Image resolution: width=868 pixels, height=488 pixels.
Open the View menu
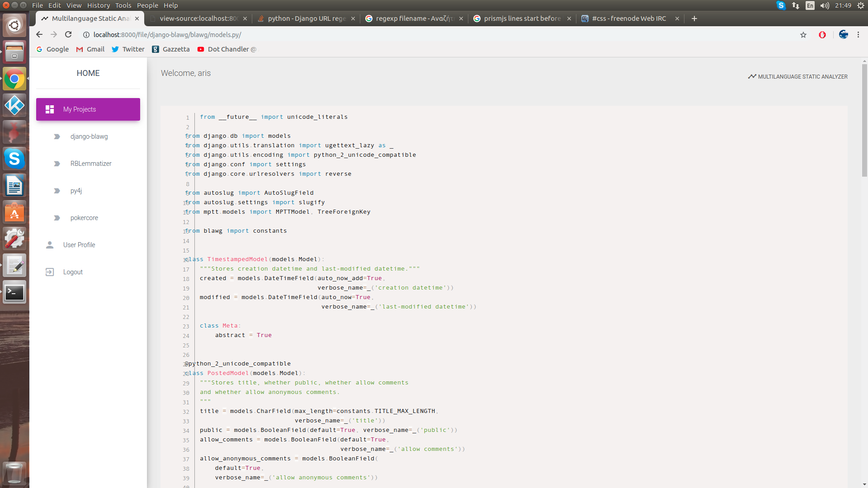74,5
